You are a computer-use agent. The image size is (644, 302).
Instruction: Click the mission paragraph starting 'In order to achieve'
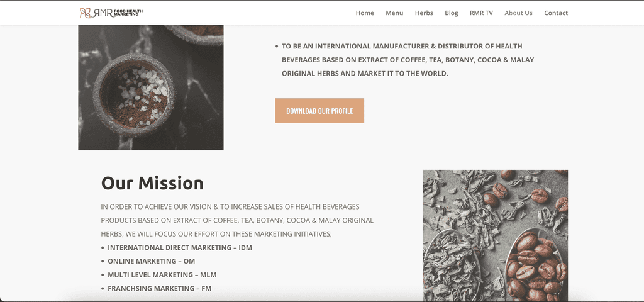click(237, 220)
